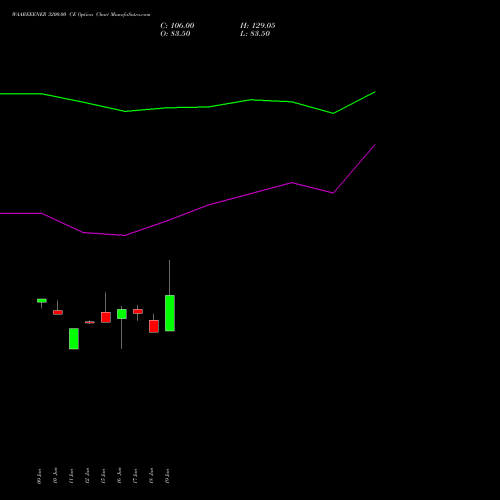500x500 pixels.
Task: Select the red candle above 18 Jun
Action: click(x=154, y=326)
